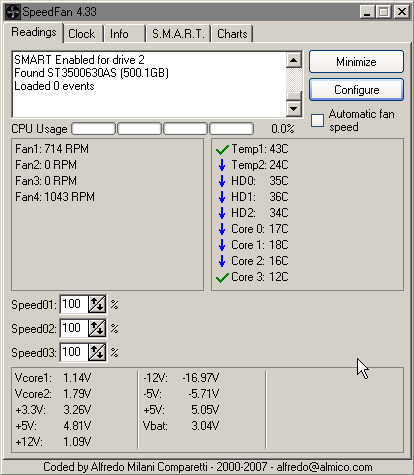414x475 pixels.
Task: Click the SpeedFan fan icon in title bar
Action: tap(13, 12)
